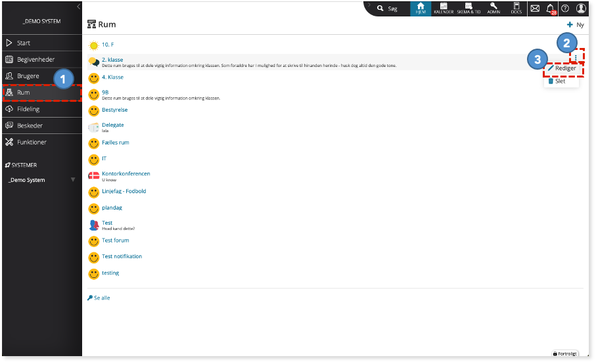Open the Kontorkonferencen room link
Viewport: 596px width, 364px height.
(126, 173)
